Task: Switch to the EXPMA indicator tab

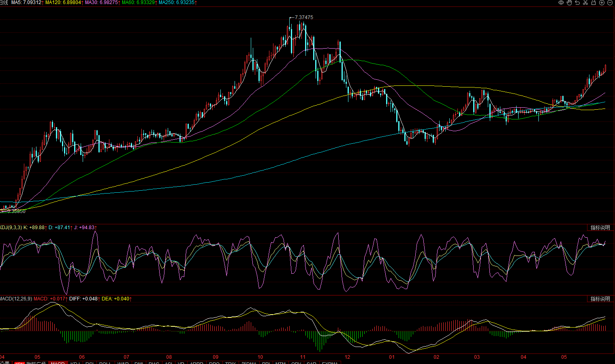Action: (330, 362)
